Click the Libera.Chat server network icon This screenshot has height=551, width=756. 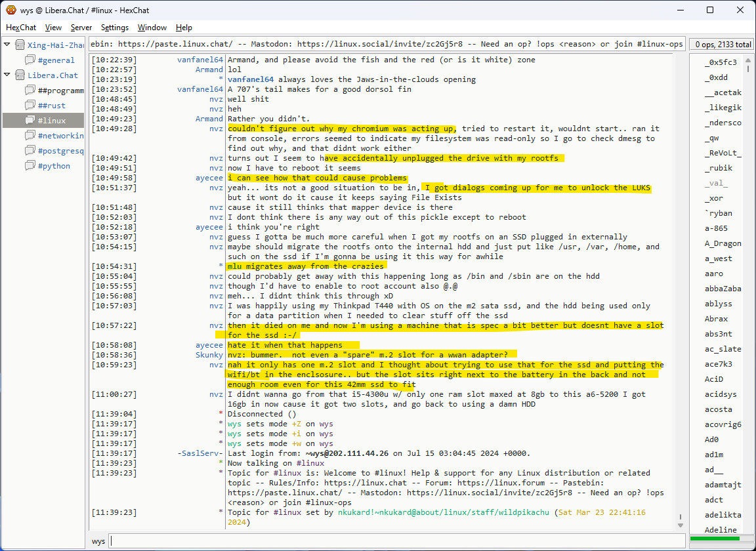pos(20,75)
